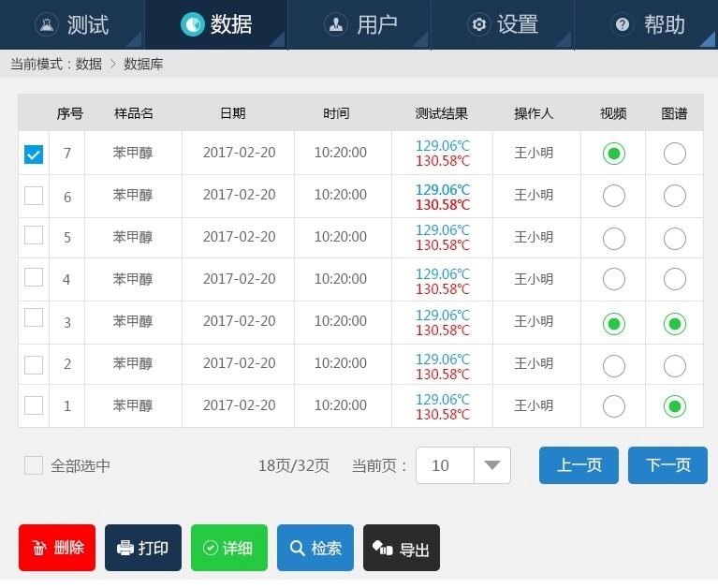Click the pie chart icon on 数据 tab

pos(192,24)
